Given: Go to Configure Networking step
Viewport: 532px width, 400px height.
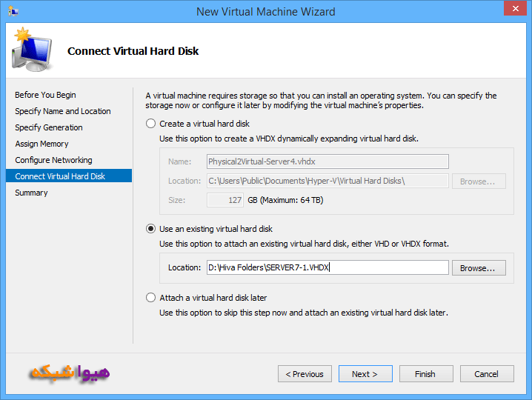Looking at the screenshot, I should point(53,160).
